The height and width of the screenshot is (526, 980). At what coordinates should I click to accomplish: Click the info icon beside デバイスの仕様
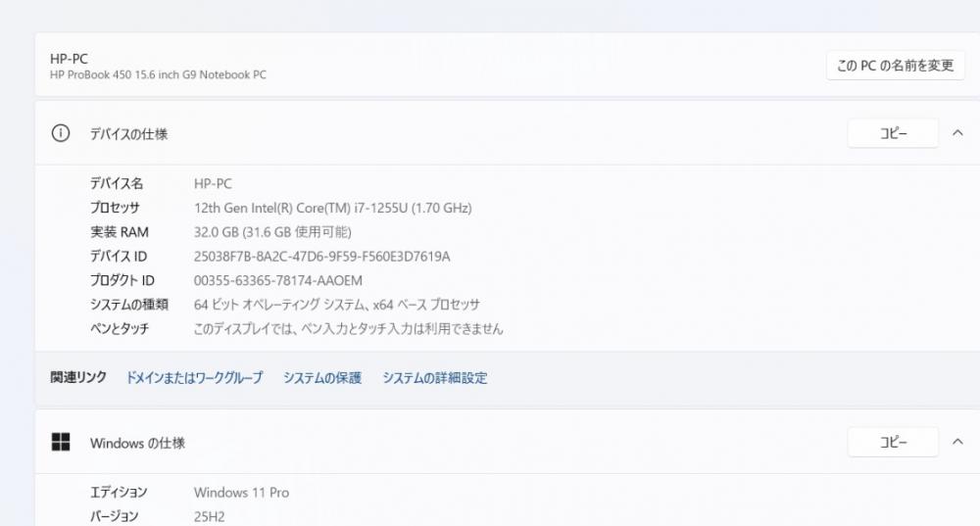click(61, 133)
